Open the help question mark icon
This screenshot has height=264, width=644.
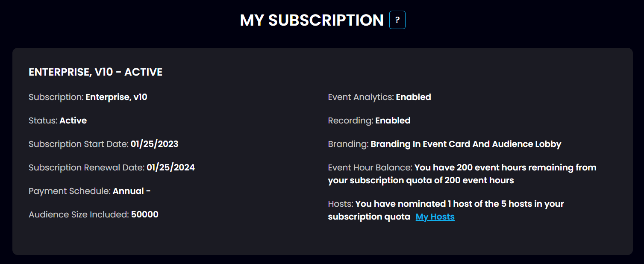pos(397,20)
